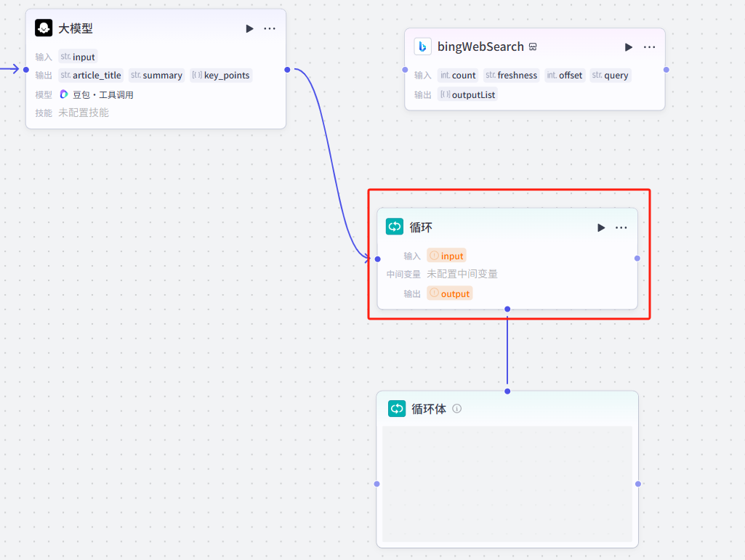This screenshot has width=745, height=560.
Task: Open the 循环 node more options menu
Action: pos(621,227)
